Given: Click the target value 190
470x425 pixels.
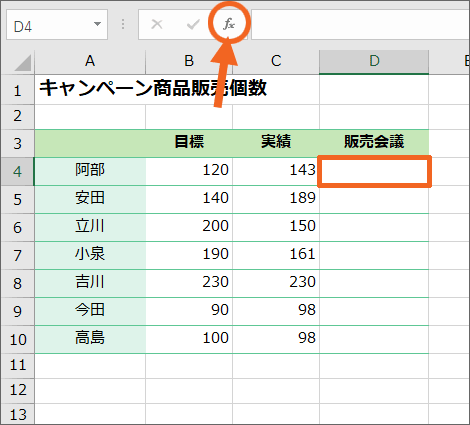Looking at the screenshot, I should tap(189, 255).
